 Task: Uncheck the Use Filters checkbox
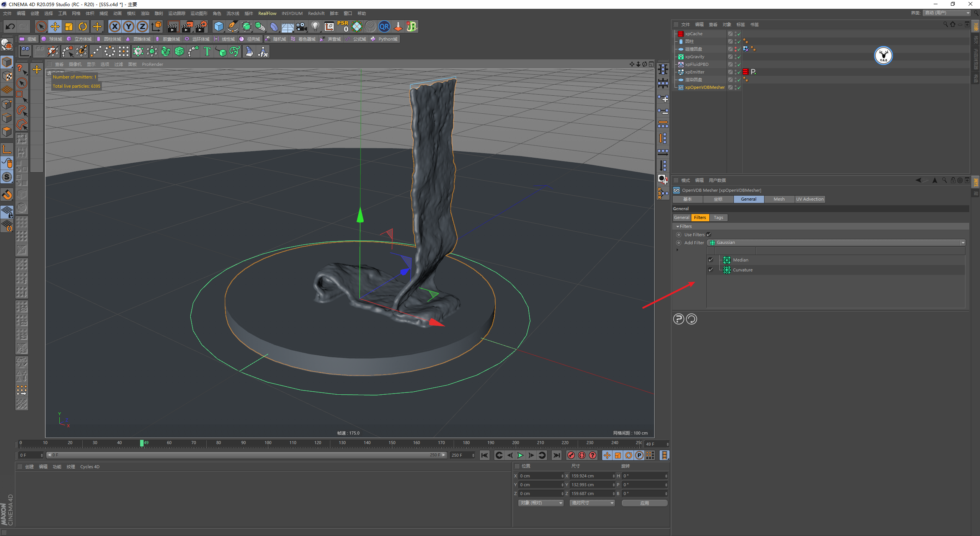(x=709, y=235)
